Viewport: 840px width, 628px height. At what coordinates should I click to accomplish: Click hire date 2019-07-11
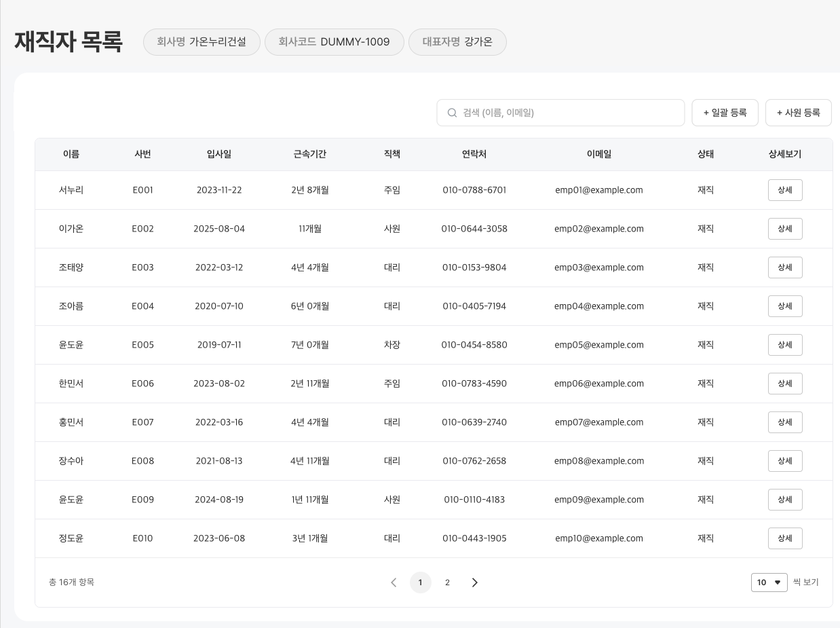(219, 345)
